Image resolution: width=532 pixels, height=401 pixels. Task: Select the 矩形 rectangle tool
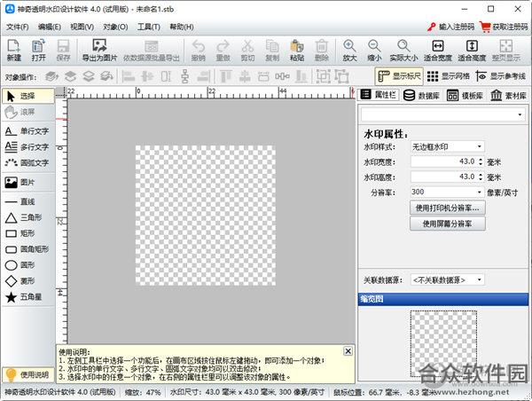(28, 233)
